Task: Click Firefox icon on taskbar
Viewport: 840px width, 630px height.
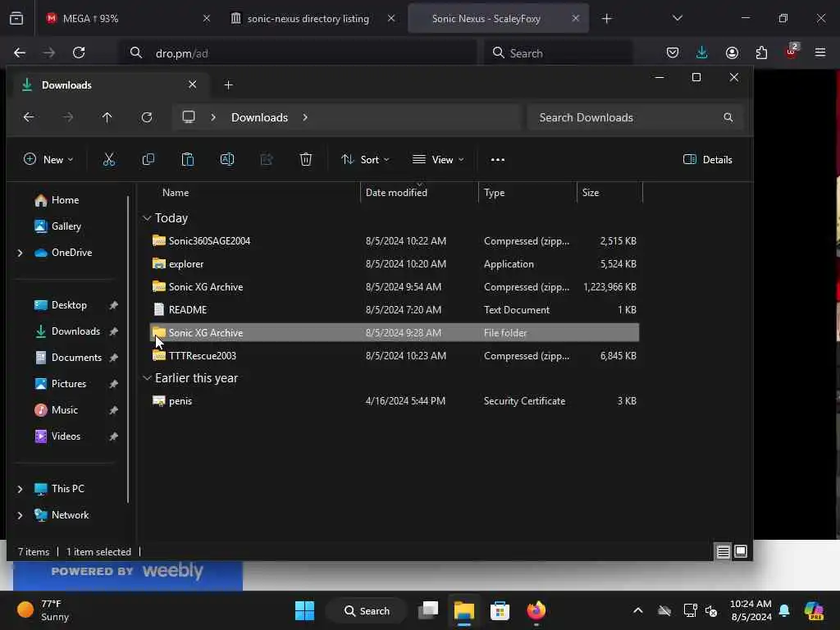Action: pos(536,610)
